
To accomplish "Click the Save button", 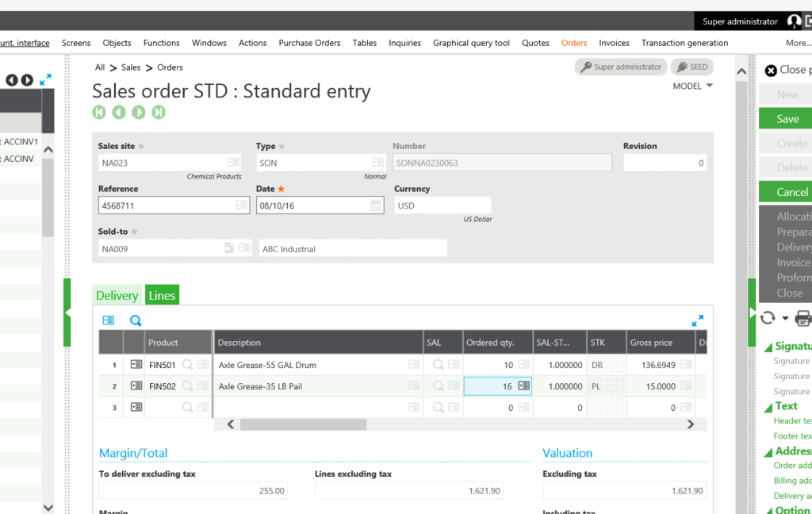I will 787,119.
